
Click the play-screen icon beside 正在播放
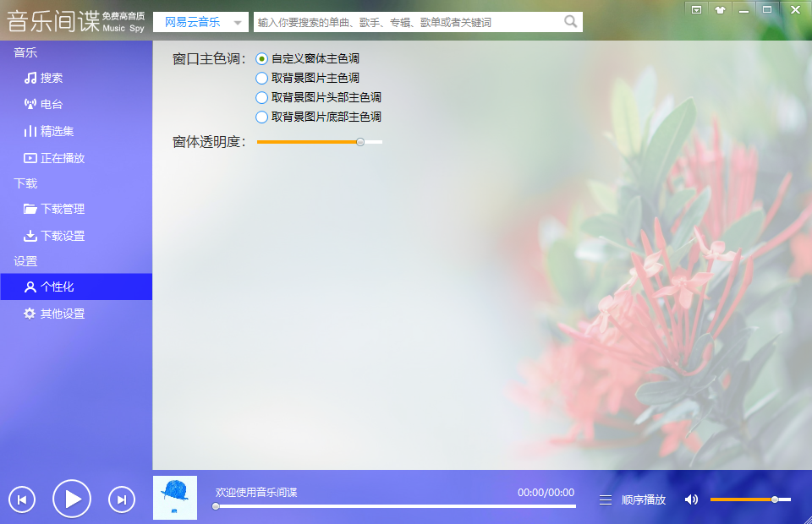[30, 158]
